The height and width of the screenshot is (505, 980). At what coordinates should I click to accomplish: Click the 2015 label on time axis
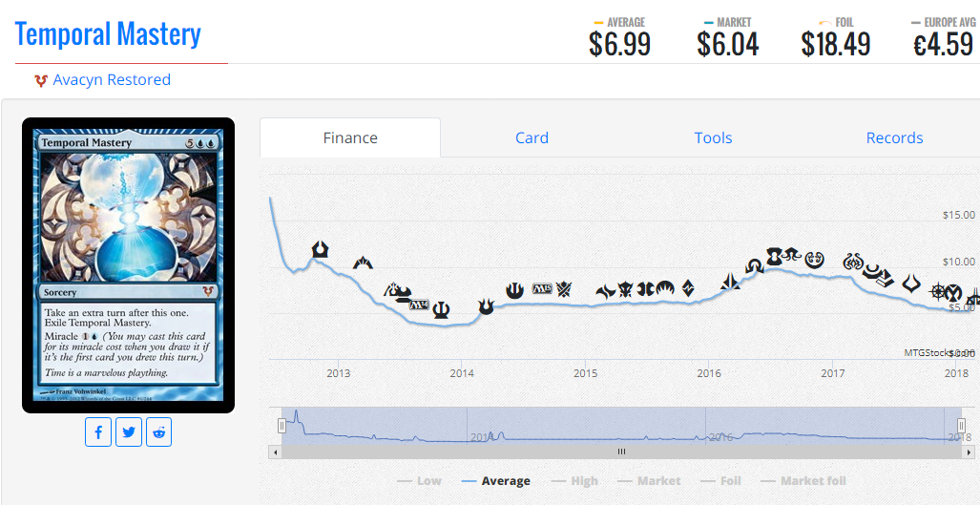coord(585,374)
